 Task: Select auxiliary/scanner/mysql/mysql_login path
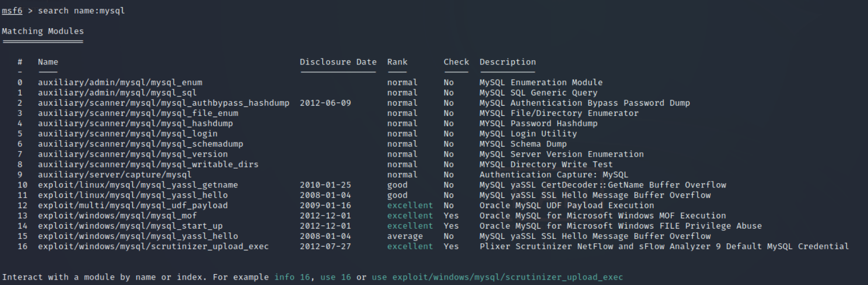pos(127,134)
